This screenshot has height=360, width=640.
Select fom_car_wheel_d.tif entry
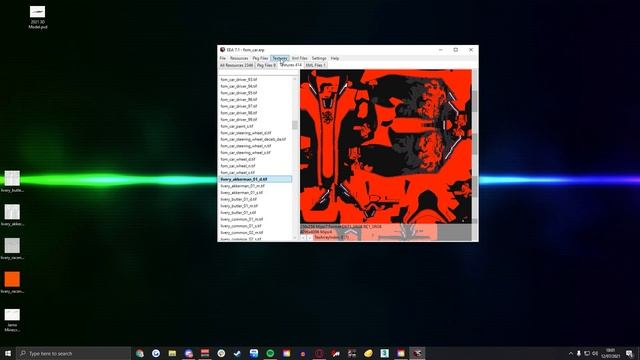(255, 159)
